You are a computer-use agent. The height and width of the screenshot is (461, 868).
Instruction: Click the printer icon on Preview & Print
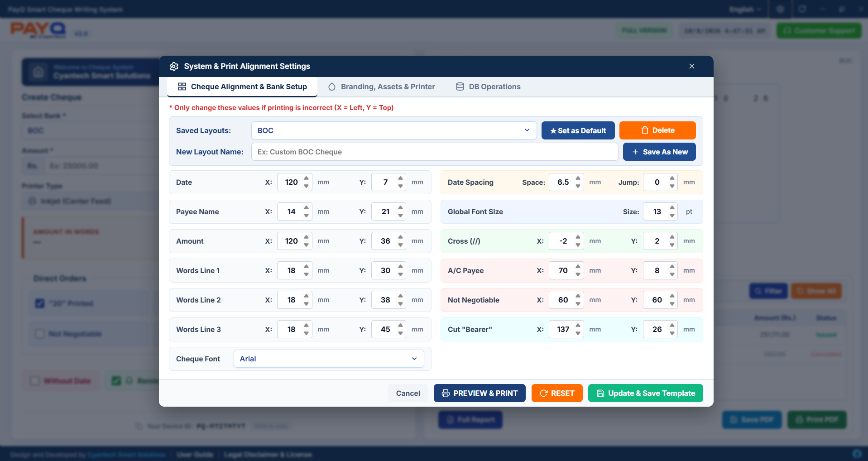pos(446,393)
